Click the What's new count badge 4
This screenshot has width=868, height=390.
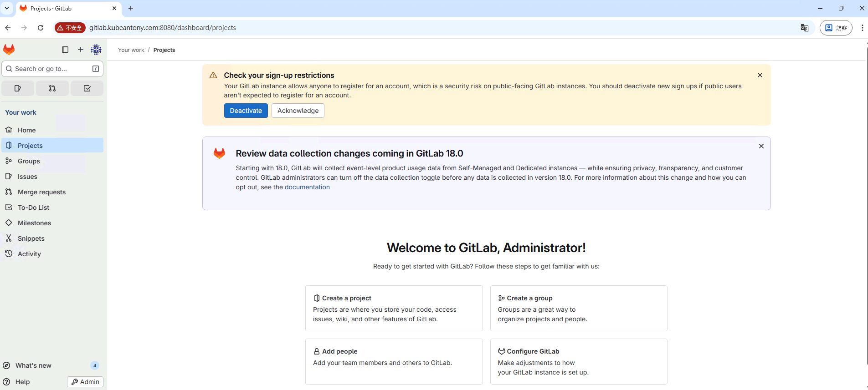click(x=95, y=365)
